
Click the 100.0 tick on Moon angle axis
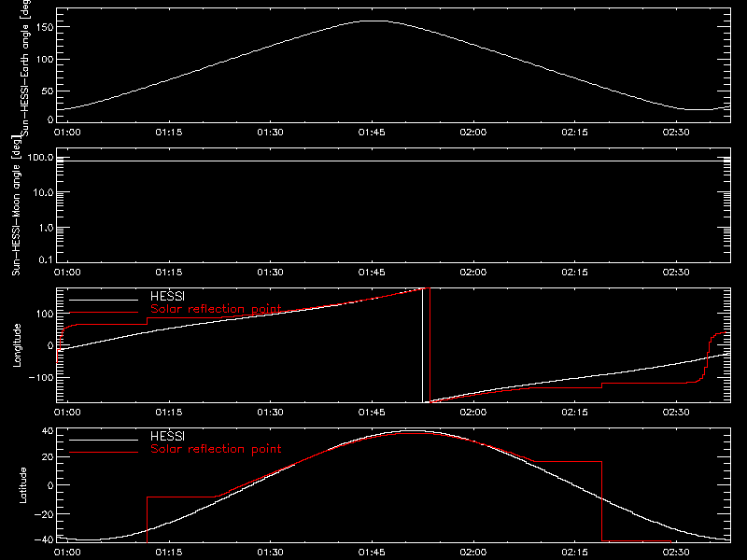point(40,158)
